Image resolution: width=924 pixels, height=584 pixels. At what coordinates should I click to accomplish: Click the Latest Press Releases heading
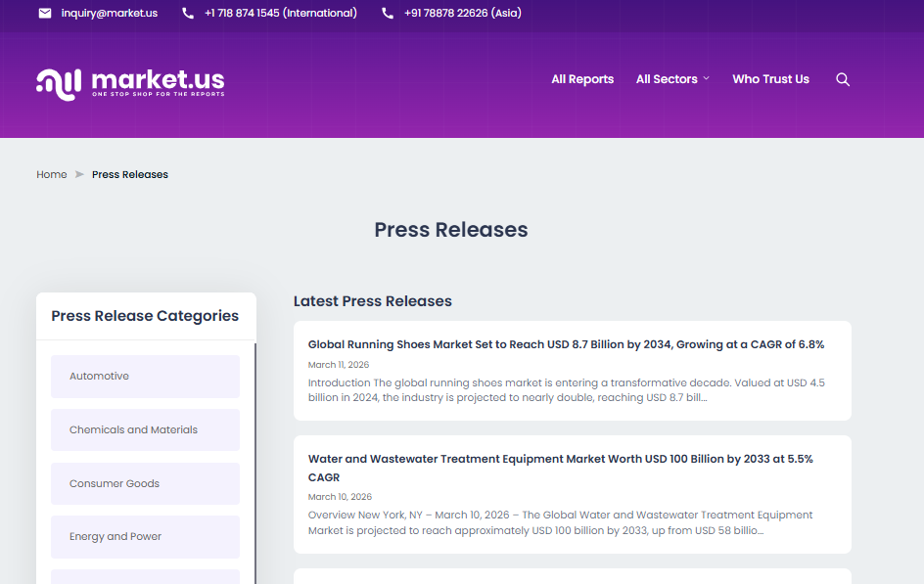click(x=372, y=301)
